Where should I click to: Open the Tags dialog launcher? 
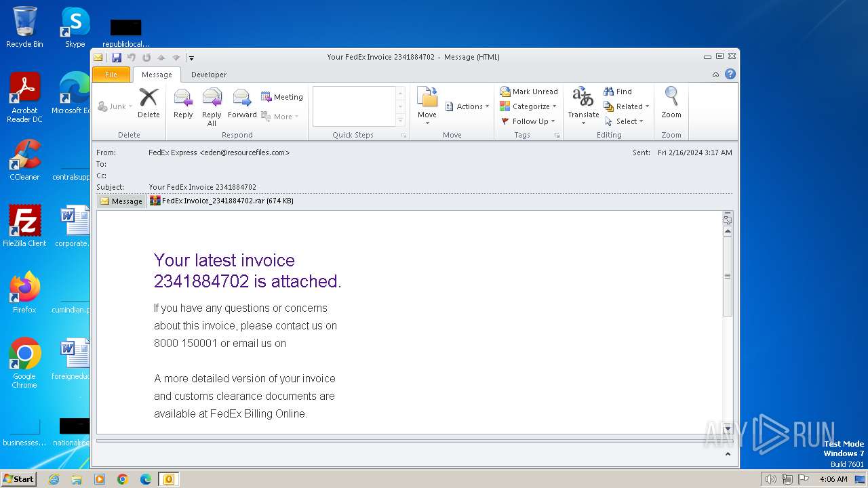[x=558, y=136]
